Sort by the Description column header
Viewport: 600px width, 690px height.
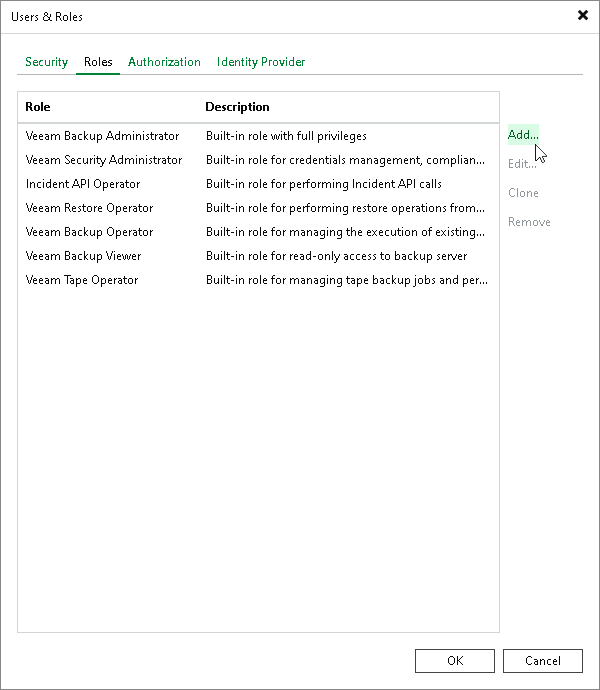pyautogui.click(x=237, y=107)
